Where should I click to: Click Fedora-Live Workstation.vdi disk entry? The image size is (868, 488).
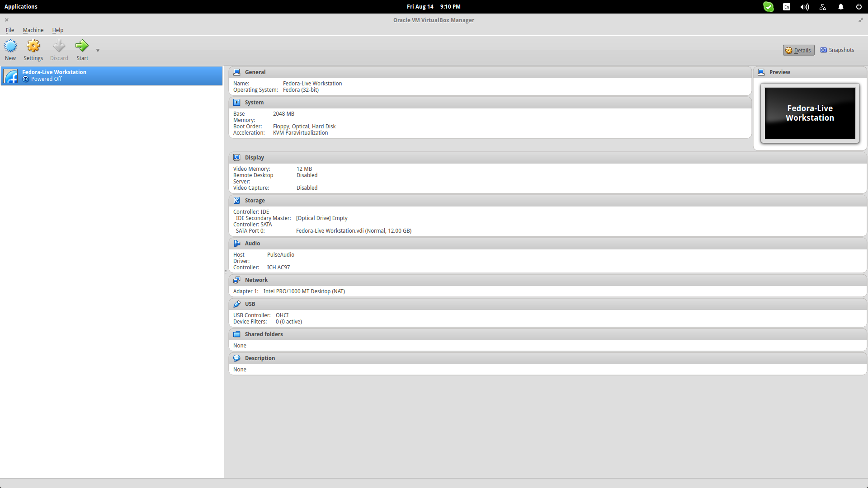(x=354, y=231)
